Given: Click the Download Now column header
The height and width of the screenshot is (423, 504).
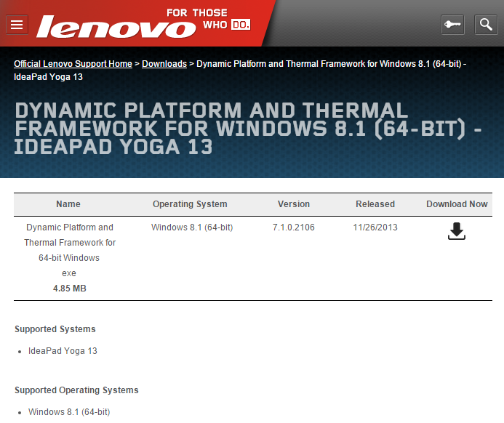Looking at the screenshot, I should click(457, 204).
